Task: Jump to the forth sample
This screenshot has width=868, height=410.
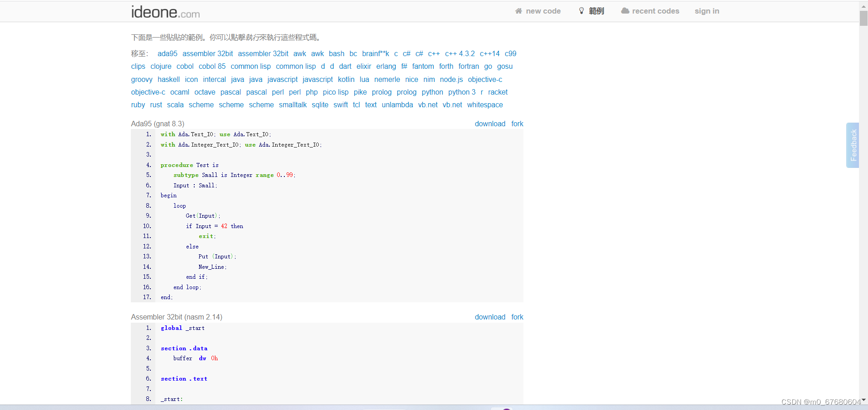Action: 446,66
